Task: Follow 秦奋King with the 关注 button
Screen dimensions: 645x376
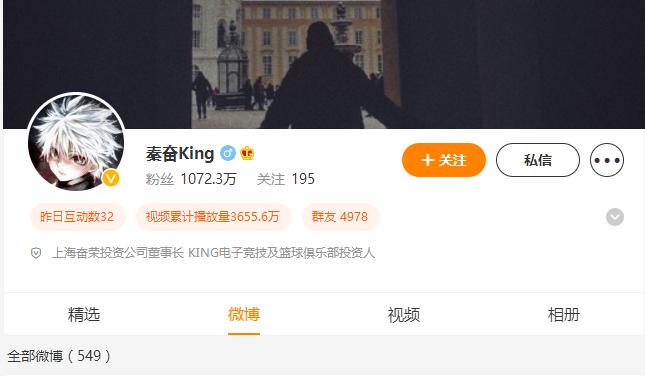Action: [x=444, y=160]
